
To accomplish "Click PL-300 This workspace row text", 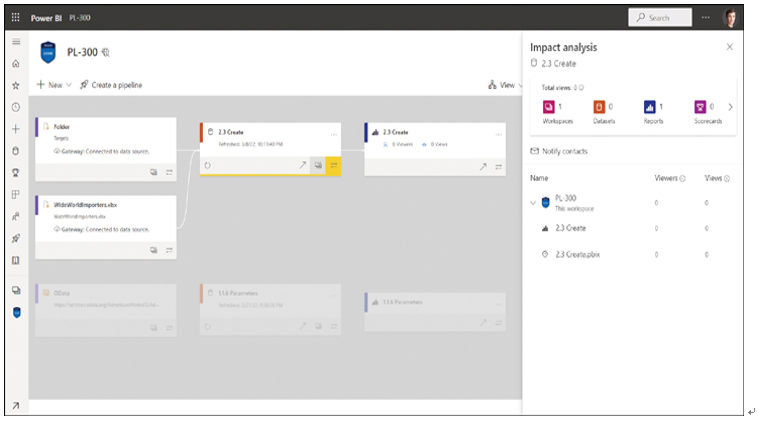I will pos(574,203).
